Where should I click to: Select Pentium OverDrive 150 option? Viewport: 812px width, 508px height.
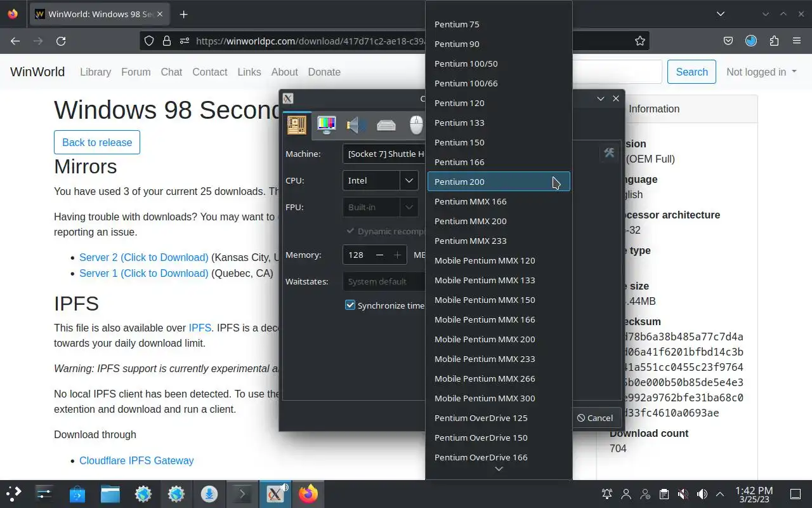coord(499,438)
